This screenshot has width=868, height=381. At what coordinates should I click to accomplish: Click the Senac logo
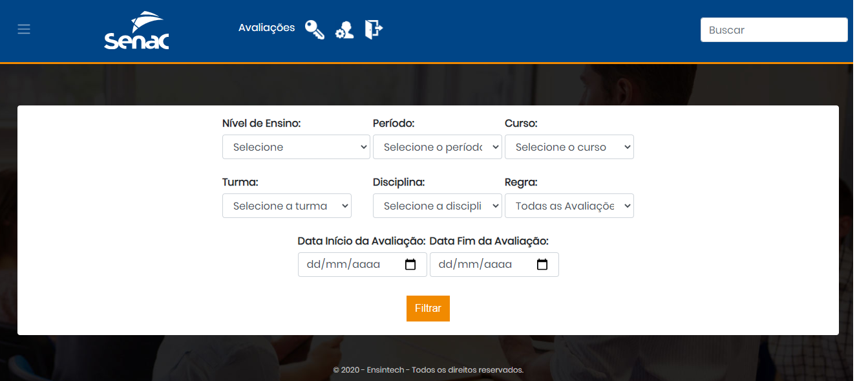click(136, 30)
